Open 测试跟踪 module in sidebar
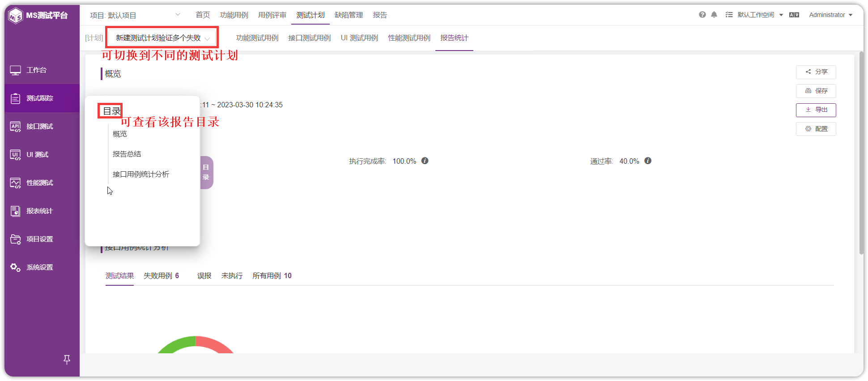 [x=42, y=98]
